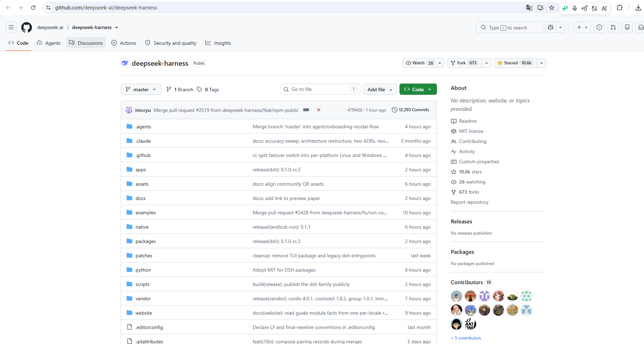The height and width of the screenshot is (344, 644).
Task: Unstar the repo via Starred button
Action: pyautogui.click(x=515, y=63)
